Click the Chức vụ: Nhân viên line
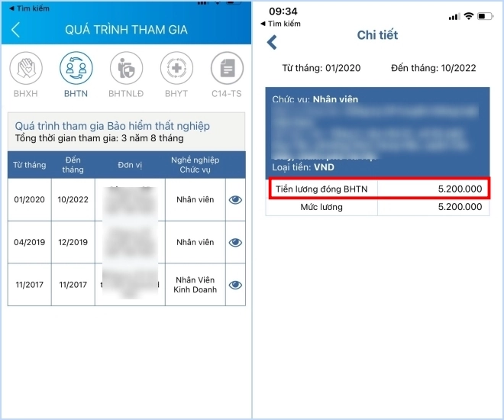Image resolution: width=504 pixels, height=420 pixels. point(315,99)
